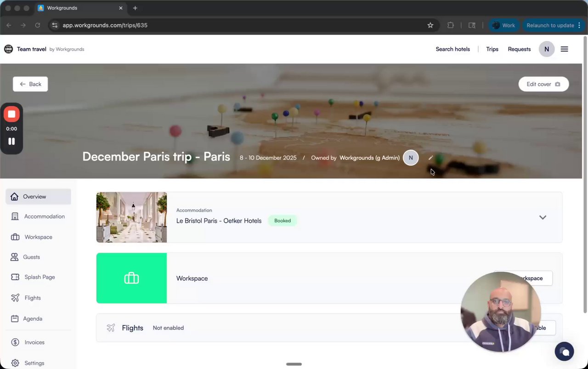This screenshot has height=369, width=588.
Task: Click the Flights card airplane icon
Action: pyautogui.click(x=111, y=328)
